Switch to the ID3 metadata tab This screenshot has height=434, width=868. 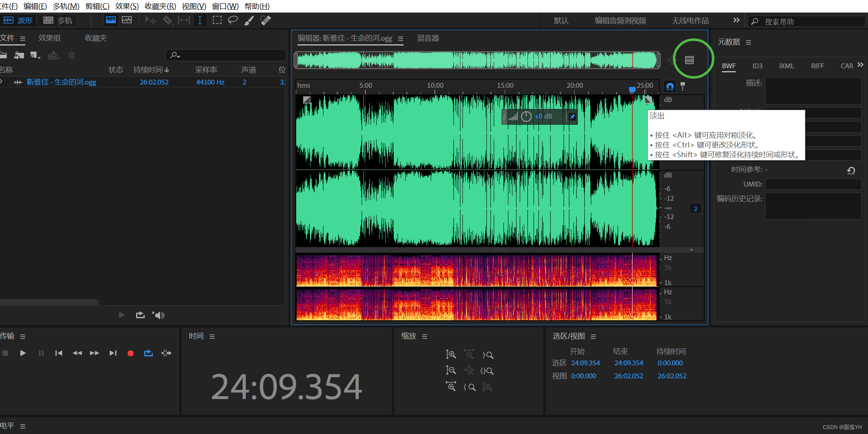tap(757, 65)
